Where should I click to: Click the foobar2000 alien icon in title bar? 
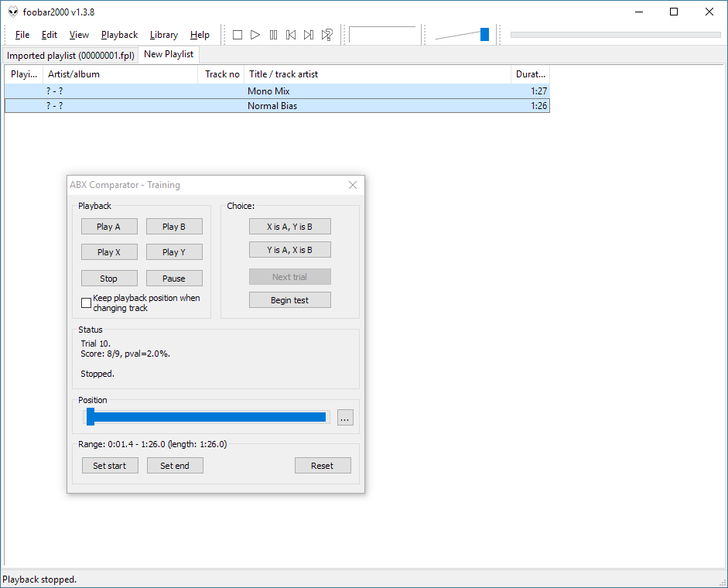tap(13, 12)
